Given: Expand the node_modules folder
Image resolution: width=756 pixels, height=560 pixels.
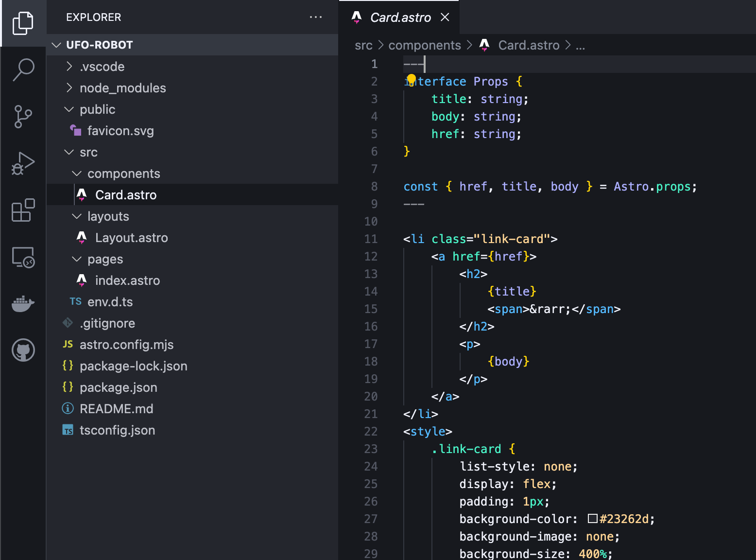Looking at the screenshot, I should click(122, 88).
